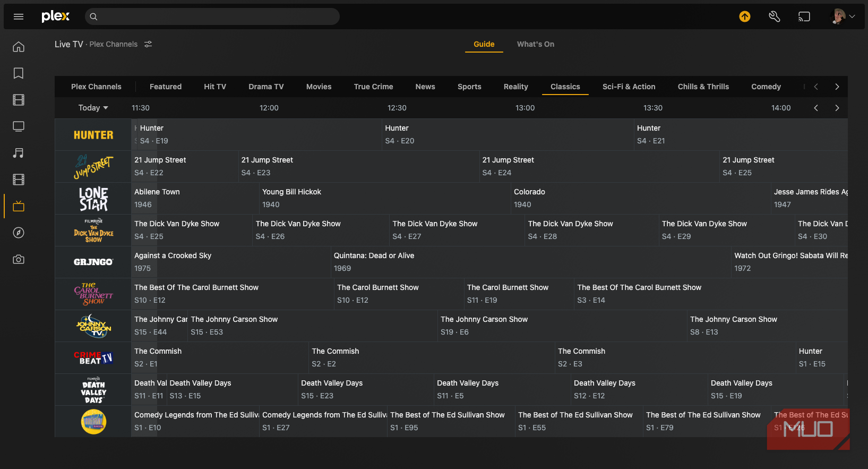The image size is (868, 469).
Task: Open the TV Shows monitor sidebar icon
Action: point(19,126)
